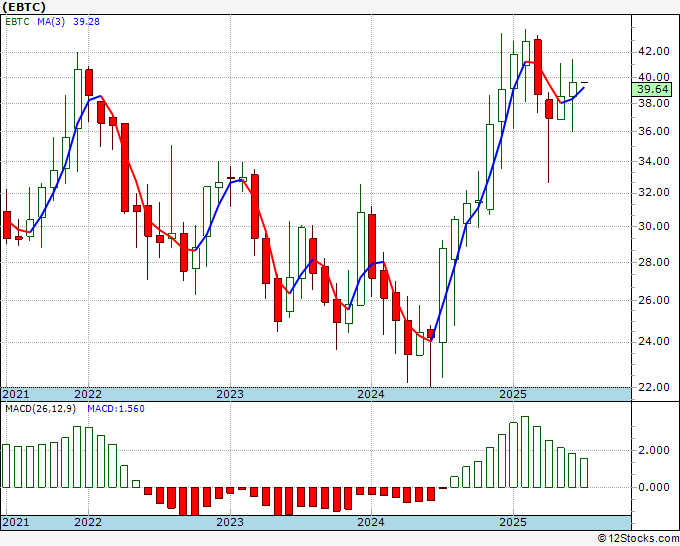Image resolution: width=680 pixels, height=546 pixels.
Task: Click 2024 on the MACD timeline
Action: [x=371, y=522]
